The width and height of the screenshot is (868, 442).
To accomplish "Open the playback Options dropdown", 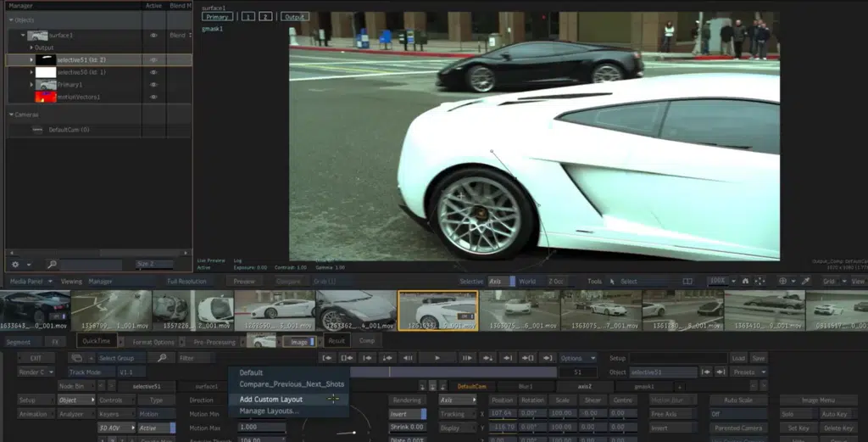I will (x=577, y=358).
